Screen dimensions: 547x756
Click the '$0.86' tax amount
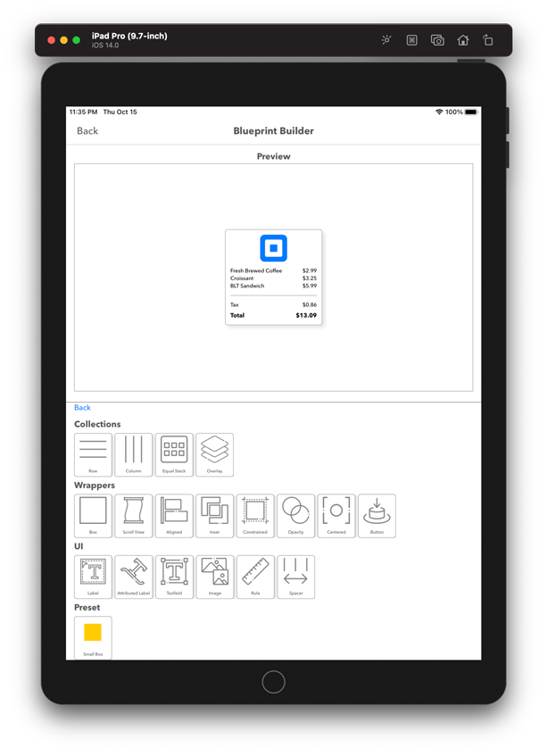coord(310,304)
